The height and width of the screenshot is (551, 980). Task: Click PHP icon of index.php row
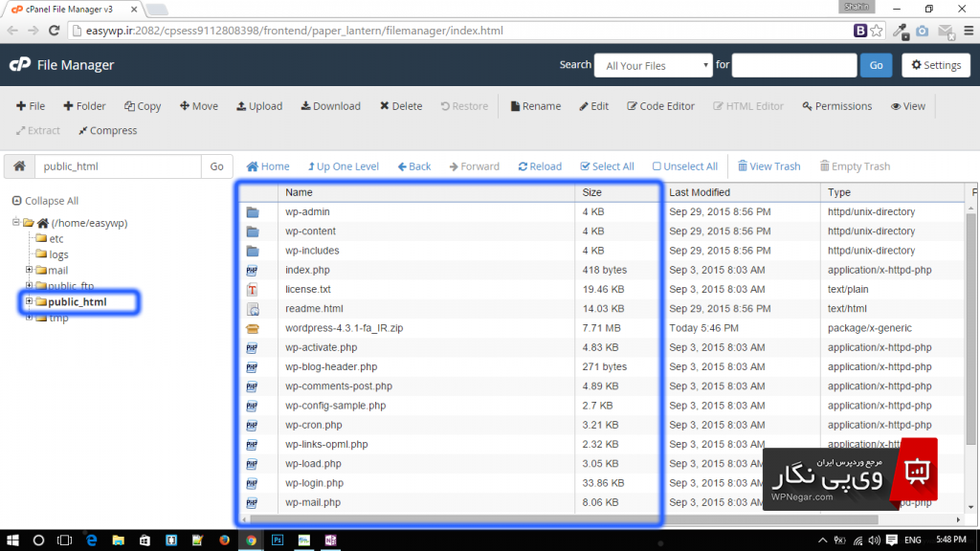[x=252, y=271]
